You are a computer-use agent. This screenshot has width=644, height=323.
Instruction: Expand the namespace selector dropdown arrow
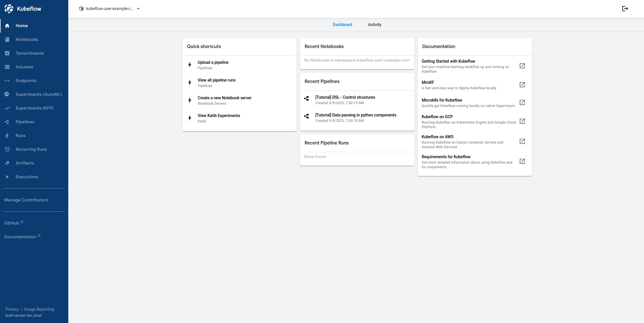point(138,9)
